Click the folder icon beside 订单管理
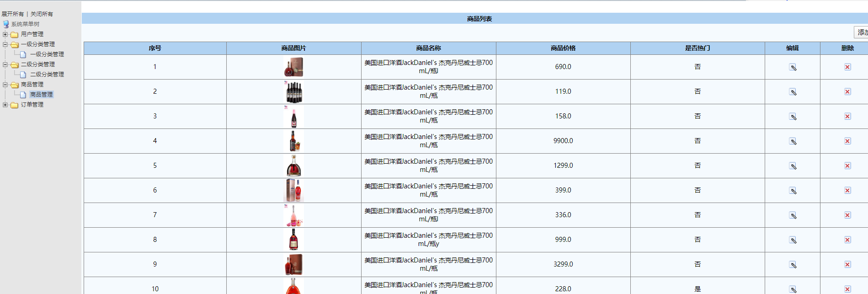The image size is (868, 294). pyautogui.click(x=15, y=105)
